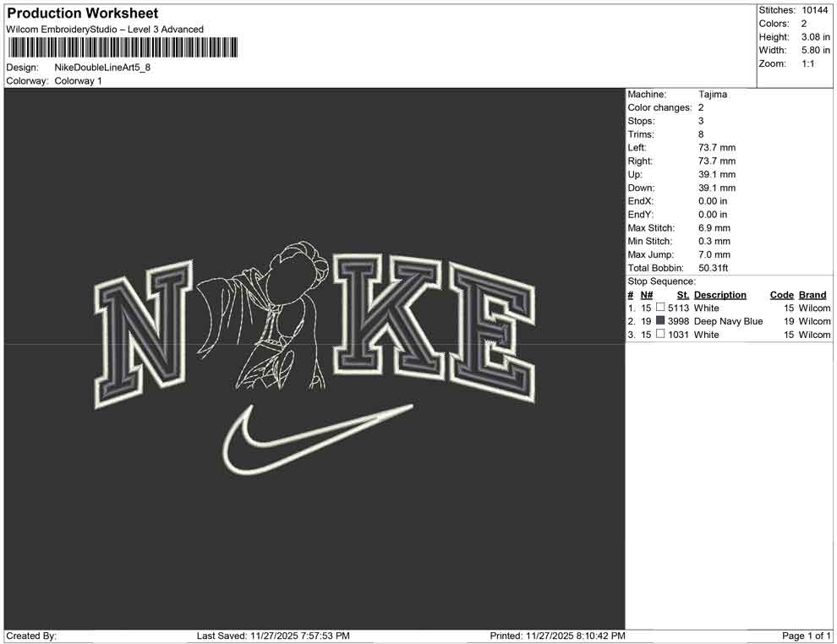Image resolution: width=837 pixels, height=644 pixels.
Task: Click the design name NikeDoubleLineArt5_8
Action: pos(103,68)
